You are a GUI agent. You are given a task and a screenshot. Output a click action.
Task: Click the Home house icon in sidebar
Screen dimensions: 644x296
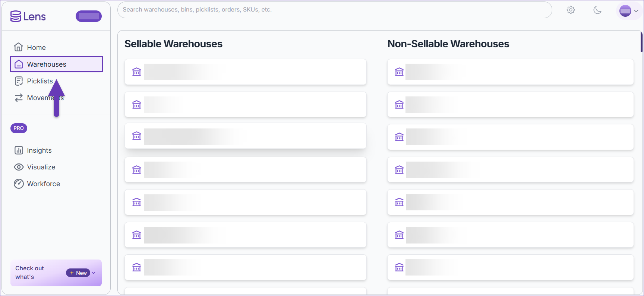[19, 47]
